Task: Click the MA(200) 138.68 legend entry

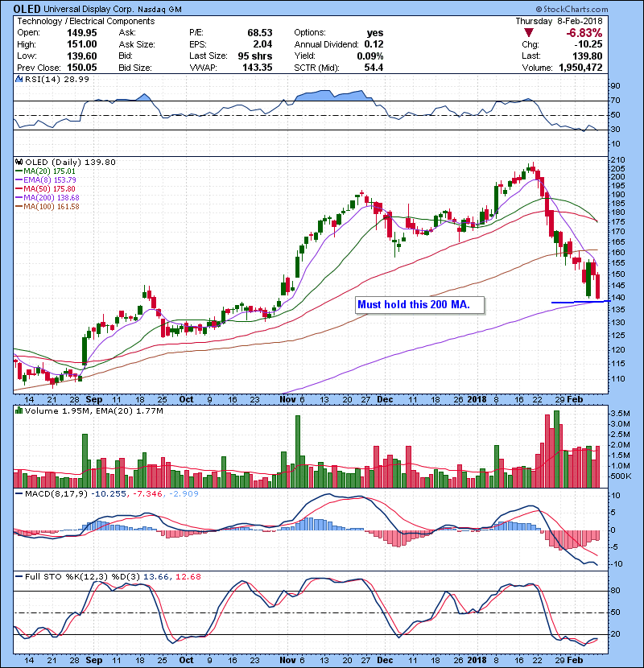Action: click(x=52, y=198)
